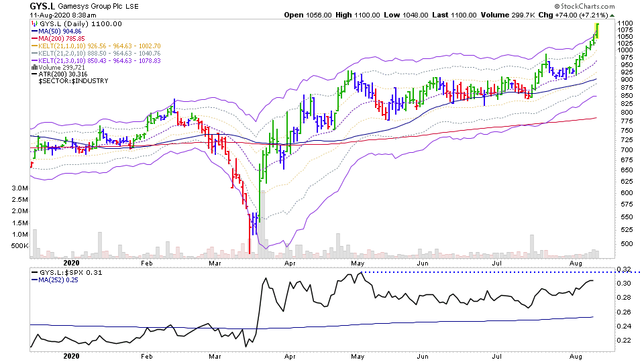Click the KELT(21,1.0,10) legend entry
Viewport: 644px width, 362px height.
coord(99,46)
